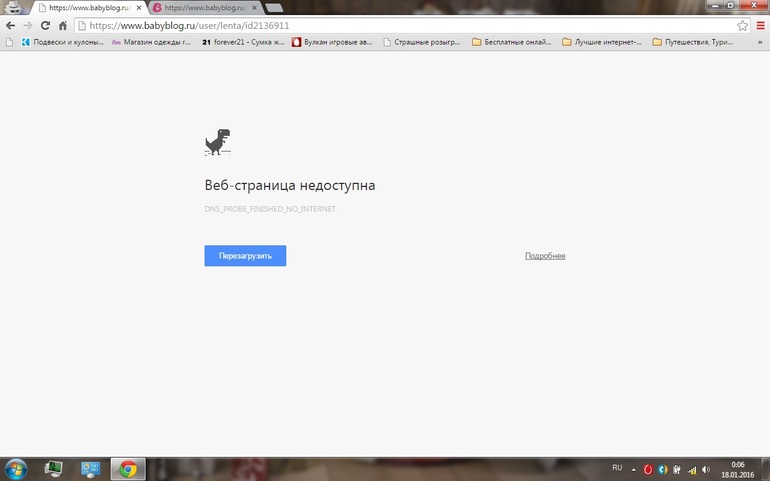Click Chrome icon in taskbar

128,469
